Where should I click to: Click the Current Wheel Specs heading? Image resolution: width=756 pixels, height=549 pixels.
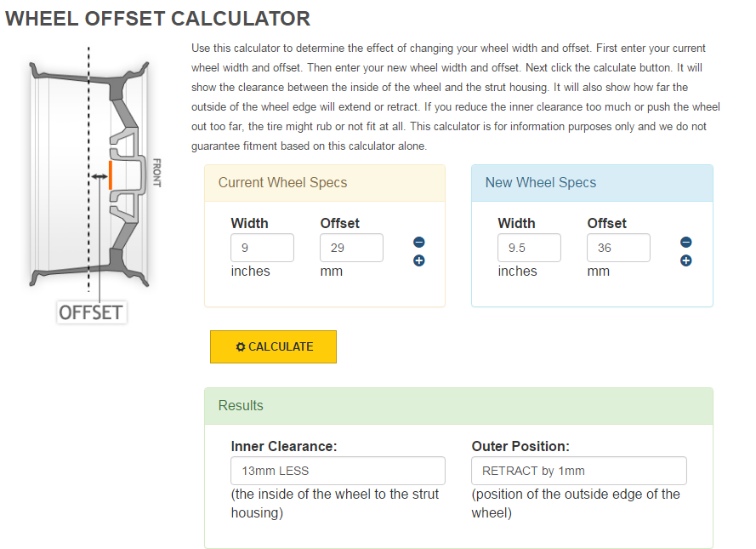click(x=282, y=182)
